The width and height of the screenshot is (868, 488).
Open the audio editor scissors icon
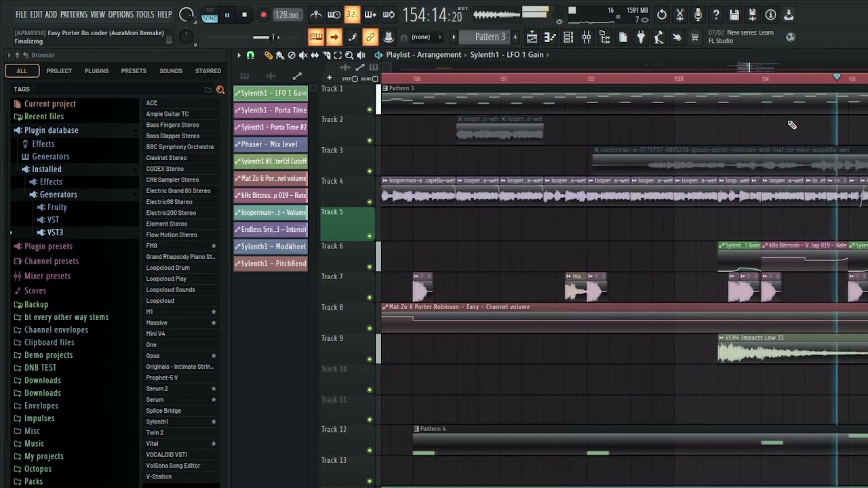[x=679, y=14]
